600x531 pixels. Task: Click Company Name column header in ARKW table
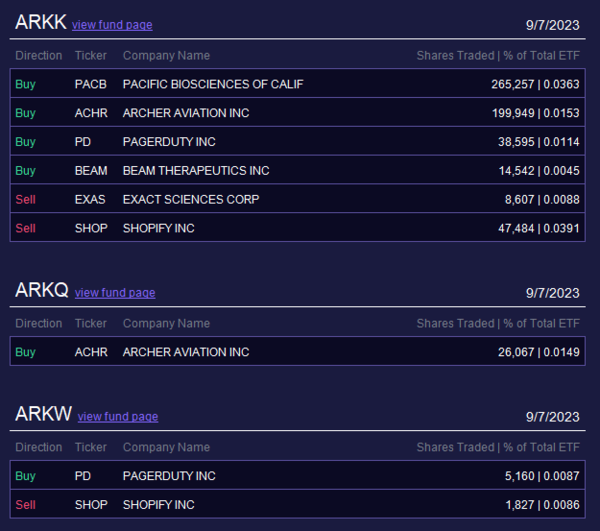tap(166, 447)
